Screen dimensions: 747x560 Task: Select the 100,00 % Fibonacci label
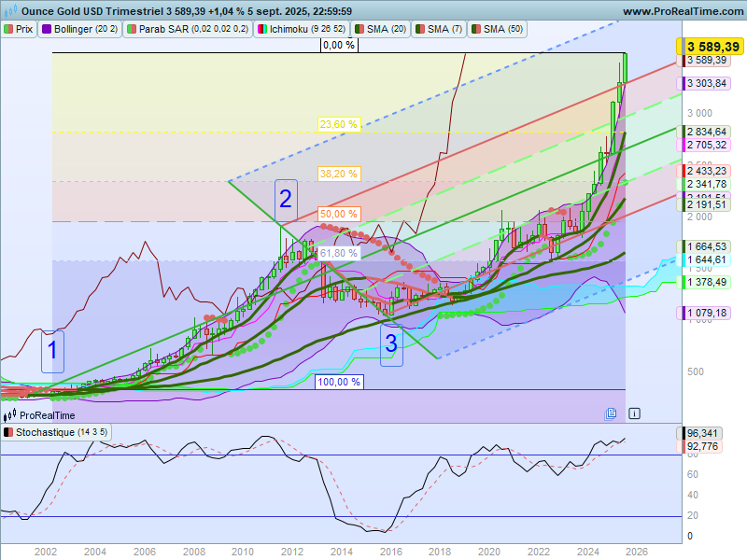point(339,382)
